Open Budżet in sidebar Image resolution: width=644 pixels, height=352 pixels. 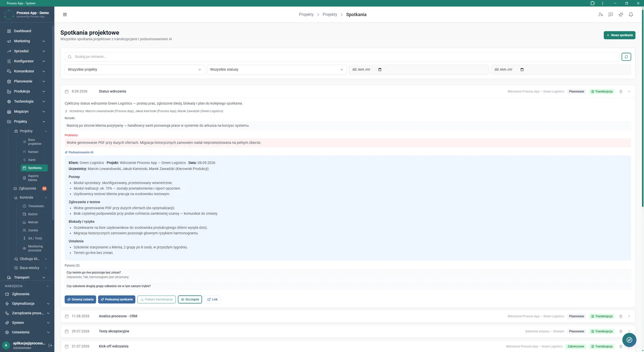coord(34,214)
